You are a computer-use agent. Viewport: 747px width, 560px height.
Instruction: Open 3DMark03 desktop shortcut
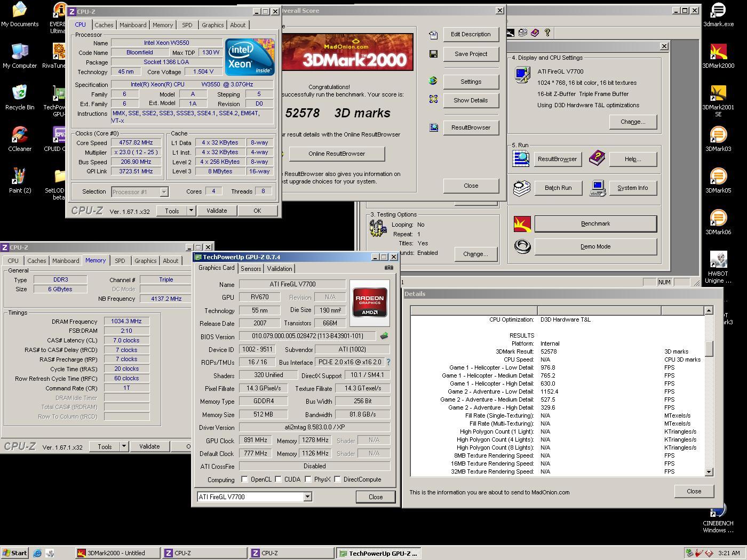coord(718,139)
